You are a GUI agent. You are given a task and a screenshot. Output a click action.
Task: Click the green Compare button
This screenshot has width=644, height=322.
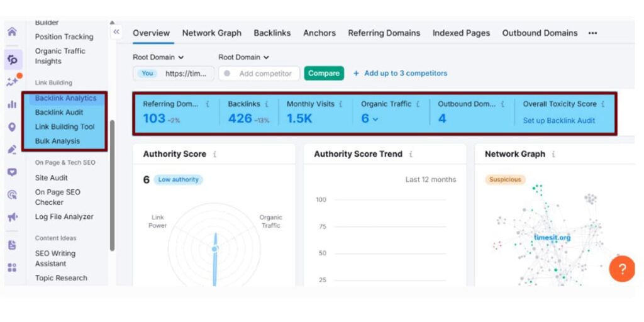(x=324, y=74)
